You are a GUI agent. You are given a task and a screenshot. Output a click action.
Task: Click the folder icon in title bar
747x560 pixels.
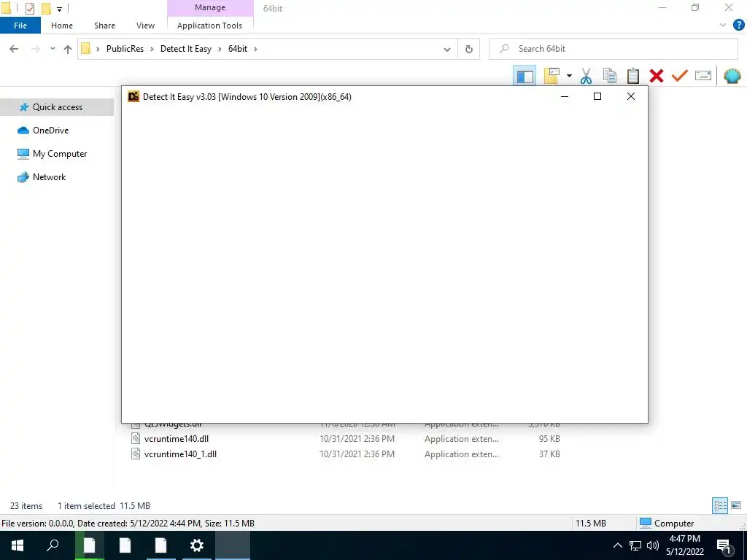coord(6,8)
